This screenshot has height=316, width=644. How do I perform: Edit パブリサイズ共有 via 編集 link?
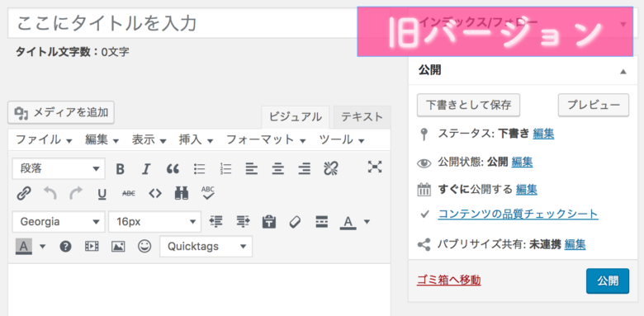click(x=575, y=244)
